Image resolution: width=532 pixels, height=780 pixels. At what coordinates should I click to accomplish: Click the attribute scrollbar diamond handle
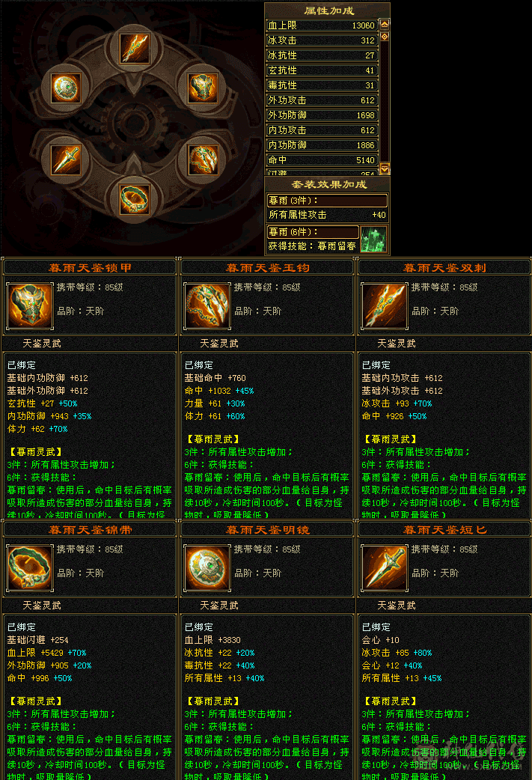click(x=385, y=37)
